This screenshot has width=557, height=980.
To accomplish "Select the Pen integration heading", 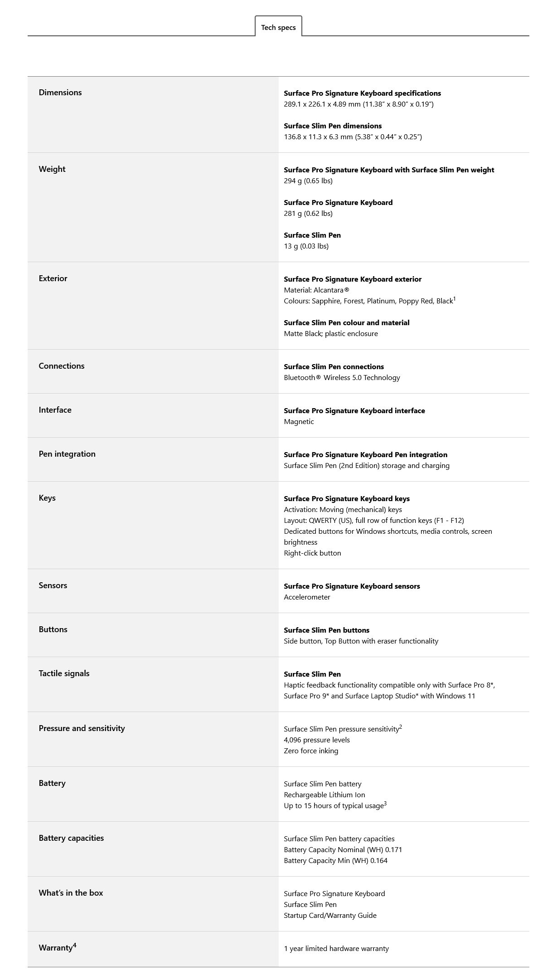I will pyautogui.click(x=67, y=454).
